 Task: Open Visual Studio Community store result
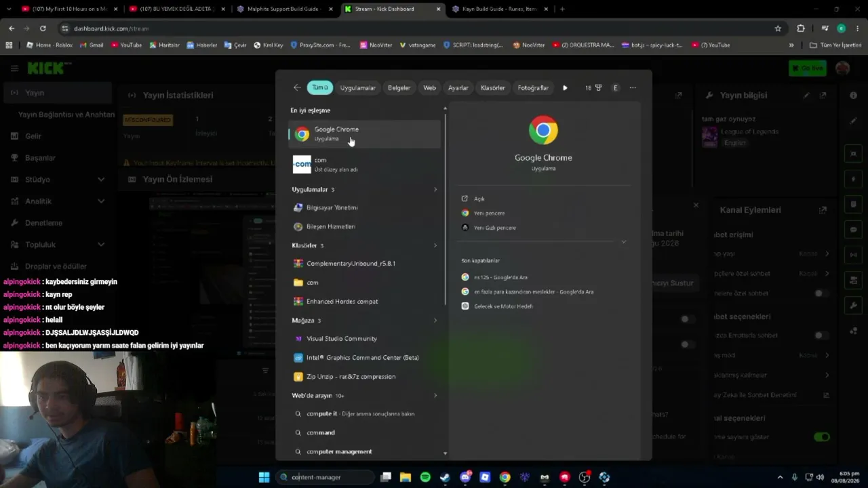click(x=365, y=338)
